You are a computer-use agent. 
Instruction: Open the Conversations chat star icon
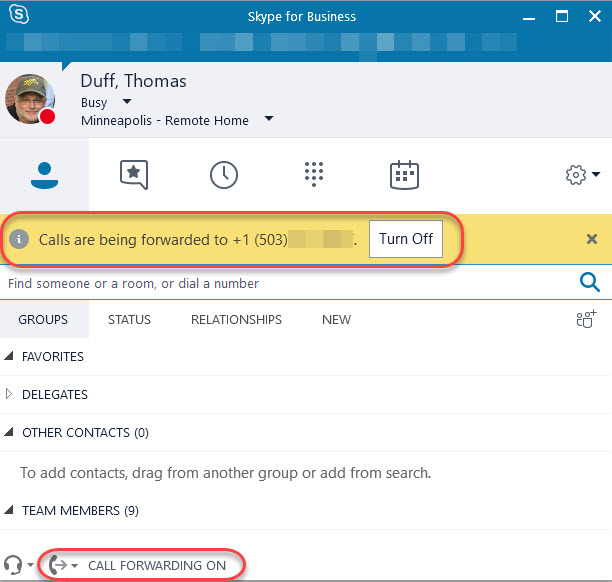point(134,174)
